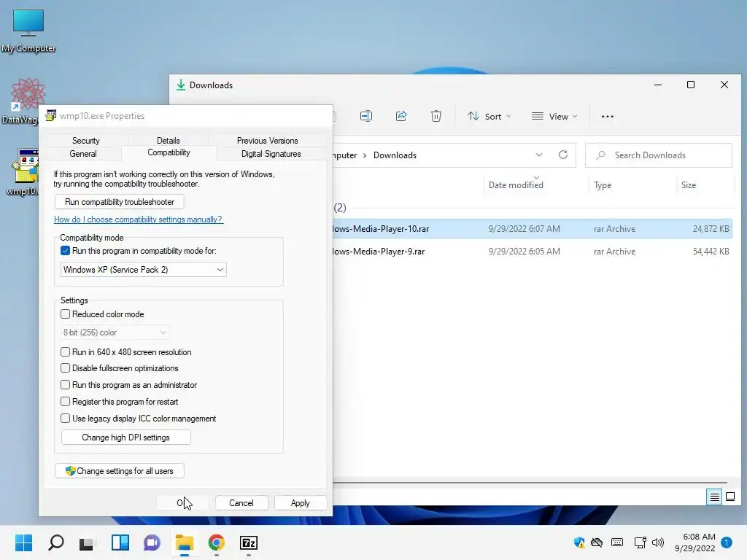
Task: Click the delete trash icon in Downloads
Action: (x=436, y=116)
